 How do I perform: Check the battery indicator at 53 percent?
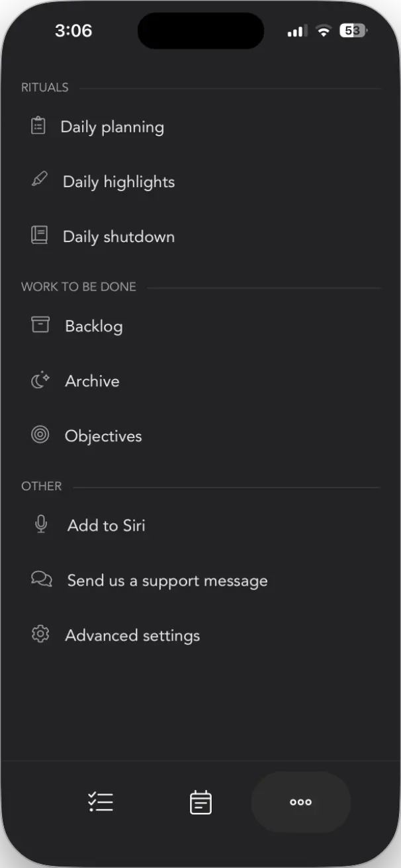click(x=352, y=30)
